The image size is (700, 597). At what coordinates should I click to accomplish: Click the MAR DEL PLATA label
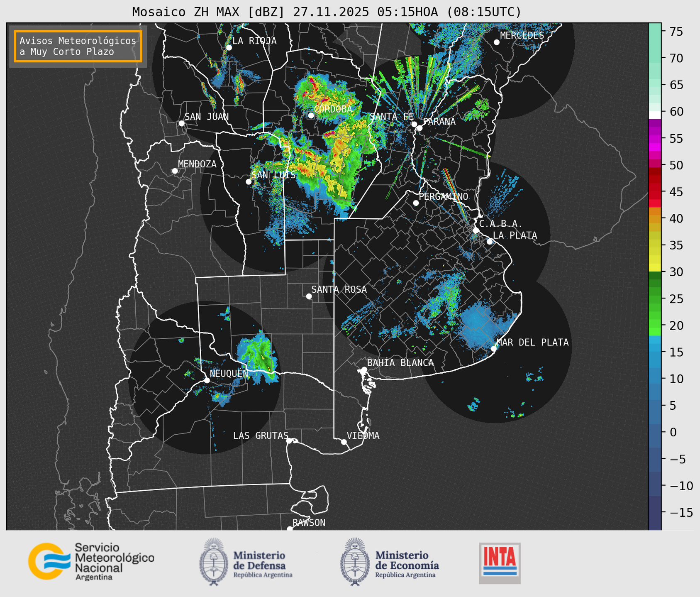click(x=532, y=343)
